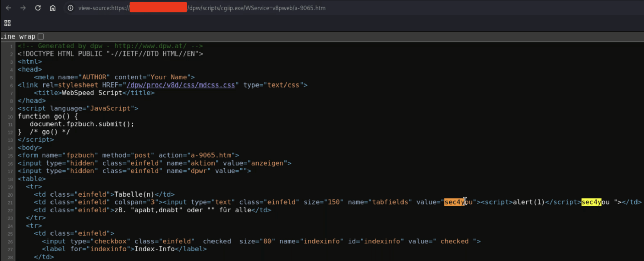Go back with the browser back arrow
This screenshot has height=261, width=644.
(9, 8)
